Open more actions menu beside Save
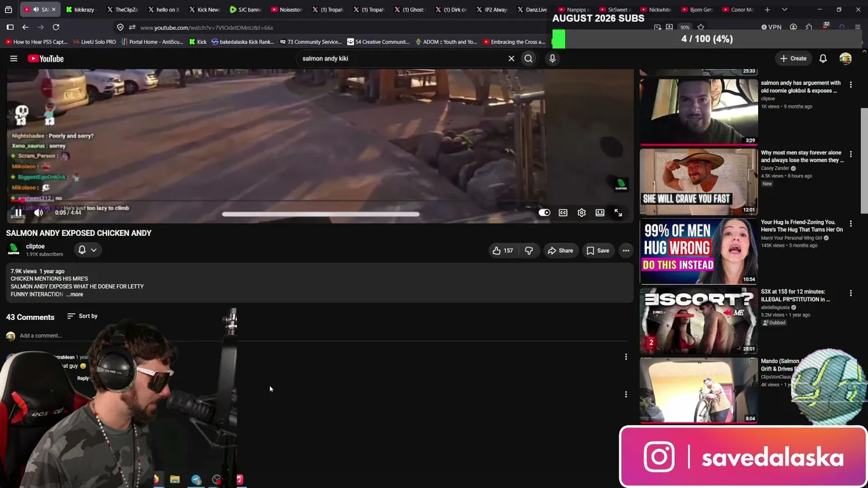This screenshot has width=868, height=488. coord(626,251)
